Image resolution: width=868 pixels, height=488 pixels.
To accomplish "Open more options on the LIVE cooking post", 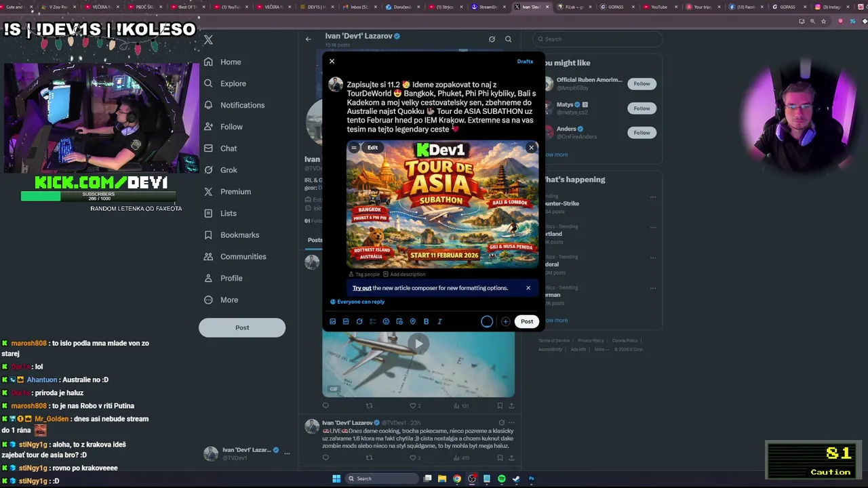I will (511, 423).
